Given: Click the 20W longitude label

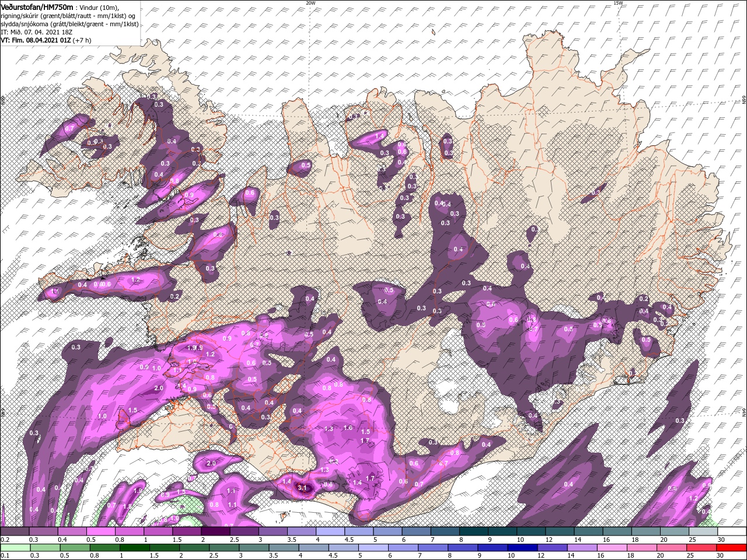Looking at the screenshot, I should click(x=310, y=3).
